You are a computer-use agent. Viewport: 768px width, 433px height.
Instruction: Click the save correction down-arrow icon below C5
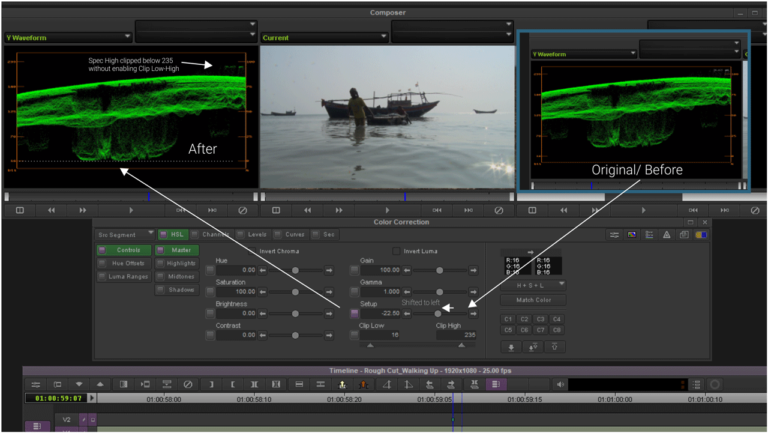click(511, 347)
